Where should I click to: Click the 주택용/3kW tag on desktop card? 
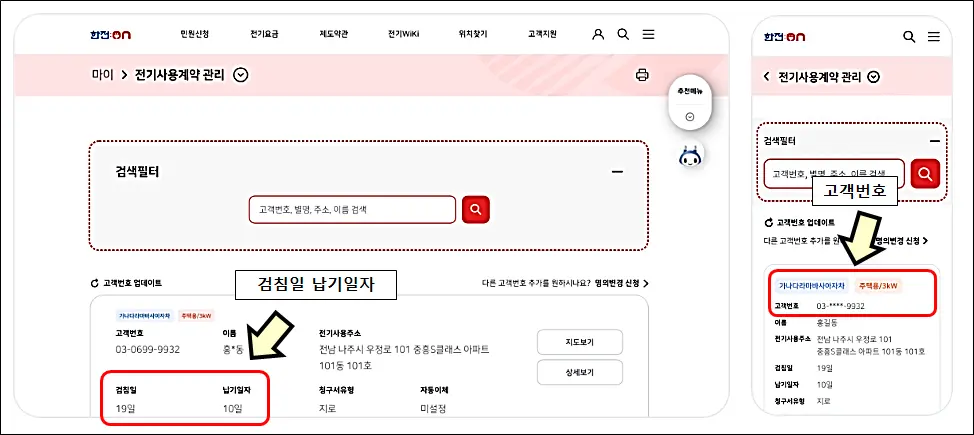pyautogui.click(x=196, y=316)
